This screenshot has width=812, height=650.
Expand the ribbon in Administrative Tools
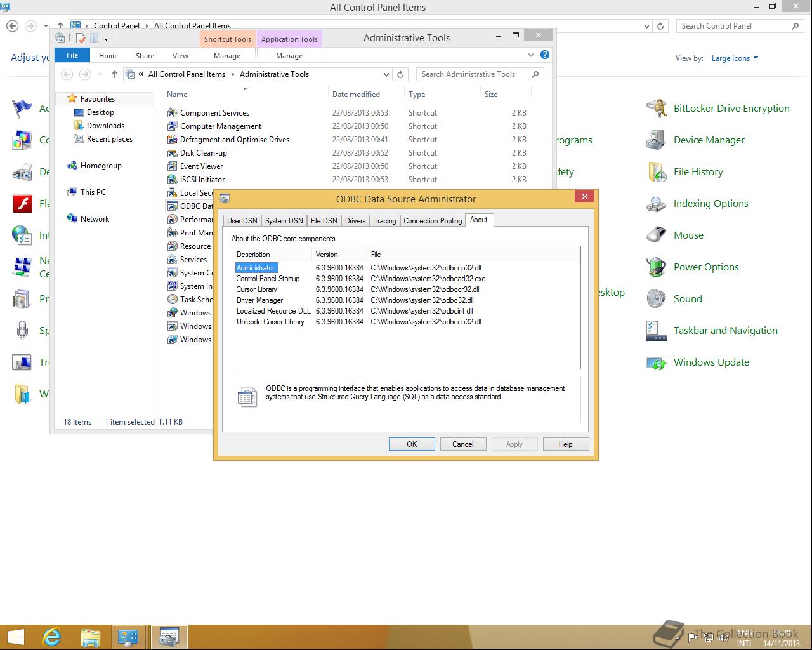tap(531, 55)
